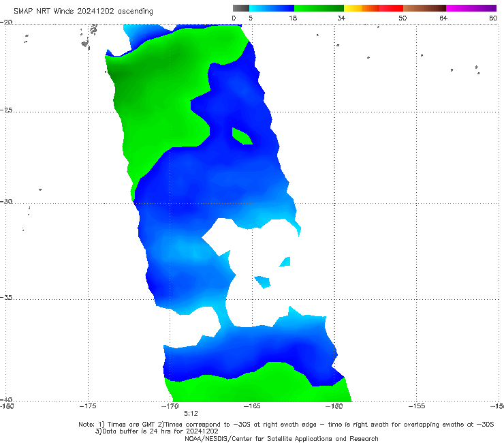Click the brown 50-64 color bar segment
The width and height of the screenshot is (504, 443).
[x=424, y=8]
